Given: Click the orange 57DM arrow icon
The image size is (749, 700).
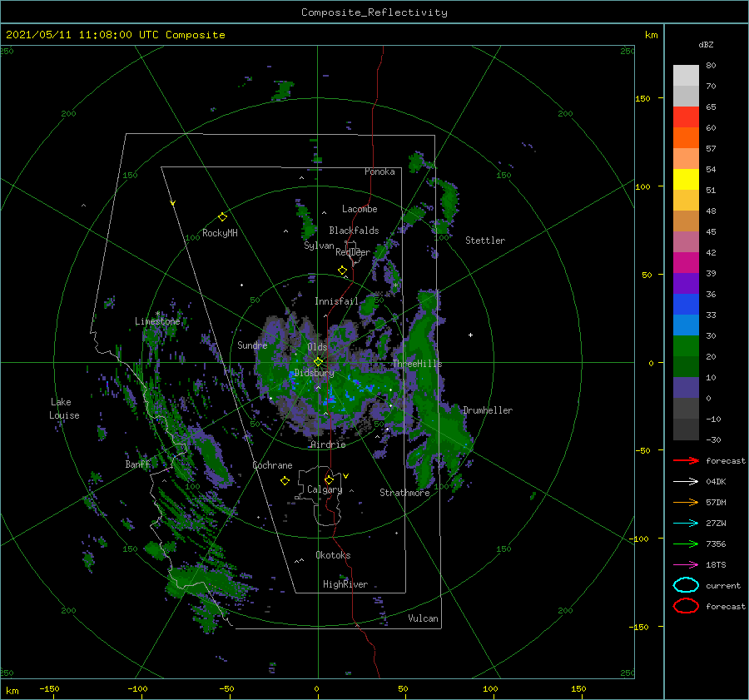Looking at the screenshot, I should pos(686,502).
